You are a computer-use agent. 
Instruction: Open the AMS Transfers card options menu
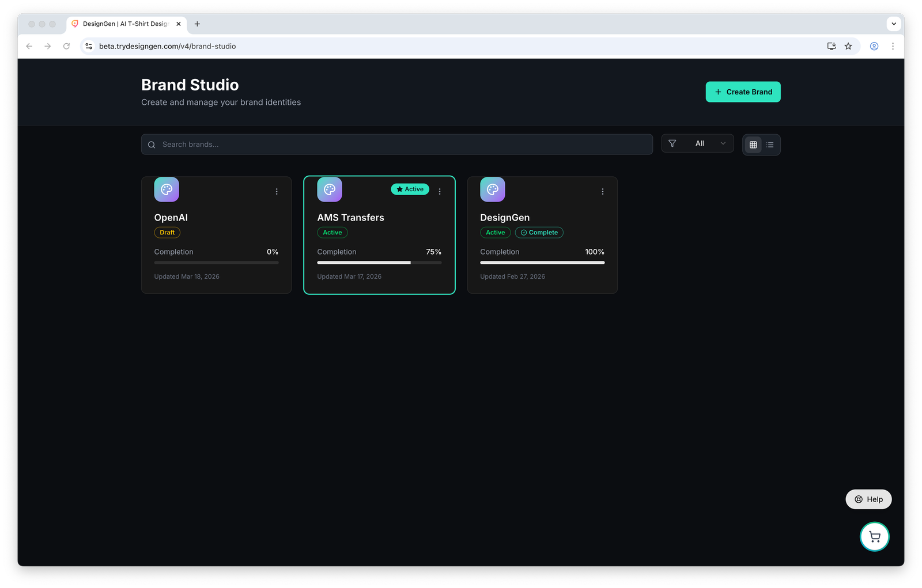[x=440, y=192]
